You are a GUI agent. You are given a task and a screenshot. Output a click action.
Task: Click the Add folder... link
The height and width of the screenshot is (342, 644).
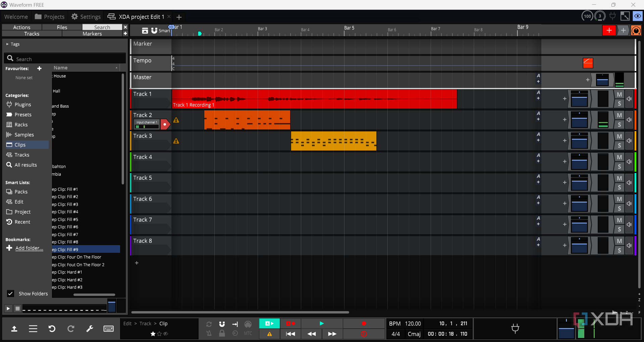[x=29, y=248]
